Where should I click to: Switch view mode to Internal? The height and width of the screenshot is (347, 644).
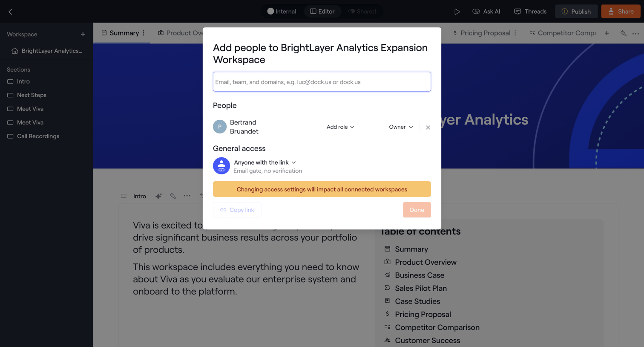click(282, 12)
